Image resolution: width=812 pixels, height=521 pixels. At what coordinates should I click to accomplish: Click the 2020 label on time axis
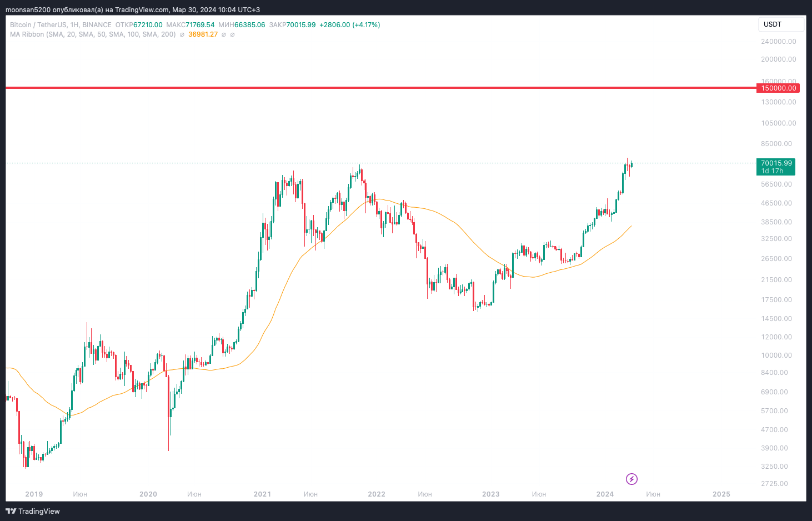point(148,494)
